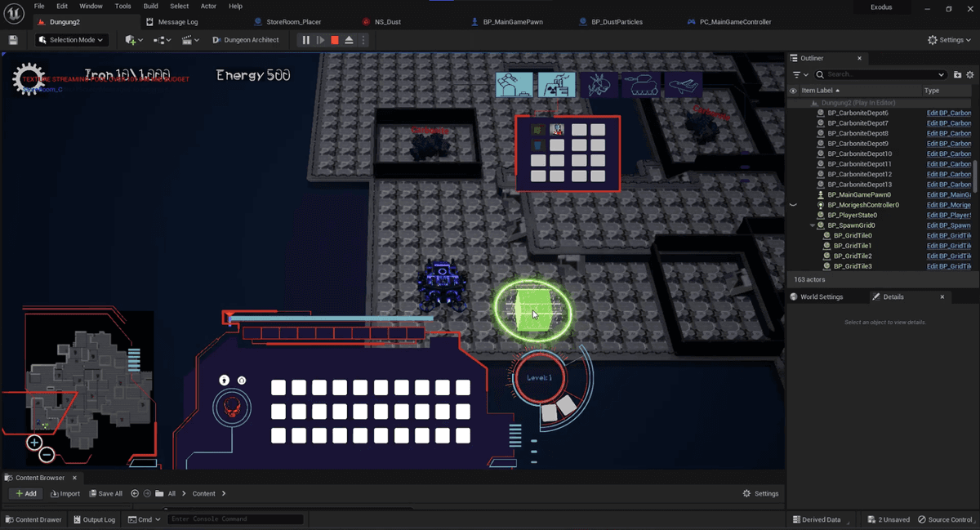Screen dimensions: 980x530
Task: Pause the Play In Editor simulation
Action: (x=306, y=40)
